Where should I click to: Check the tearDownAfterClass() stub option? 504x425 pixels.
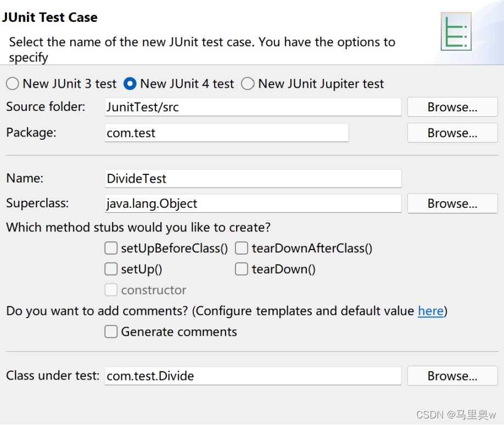(x=242, y=248)
